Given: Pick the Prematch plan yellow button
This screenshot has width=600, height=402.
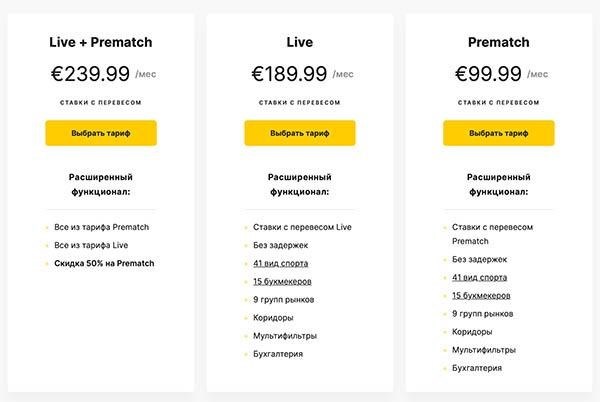Looking at the screenshot, I should (499, 133).
